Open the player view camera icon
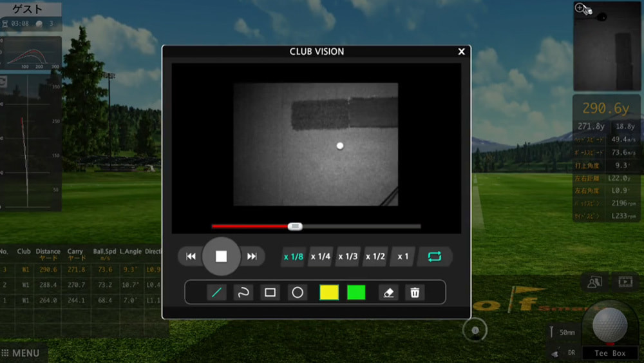This screenshot has width=644, height=363. coord(594,281)
